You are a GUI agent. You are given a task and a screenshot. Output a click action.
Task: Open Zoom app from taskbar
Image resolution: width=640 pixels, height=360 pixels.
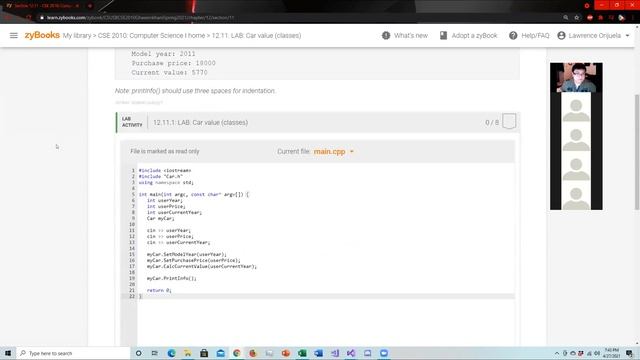tap(384, 353)
